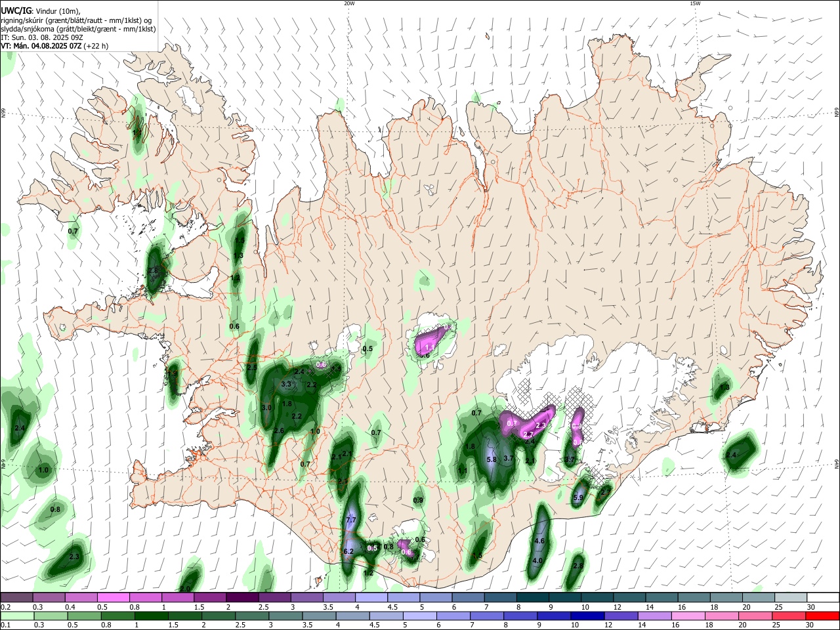Click the 6.2 precipitation value near south coast
The image size is (840, 630).
[x=348, y=551]
